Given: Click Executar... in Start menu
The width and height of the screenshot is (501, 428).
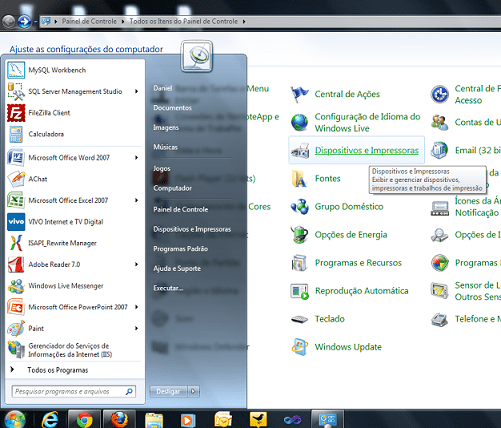Looking at the screenshot, I should click(168, 288).
